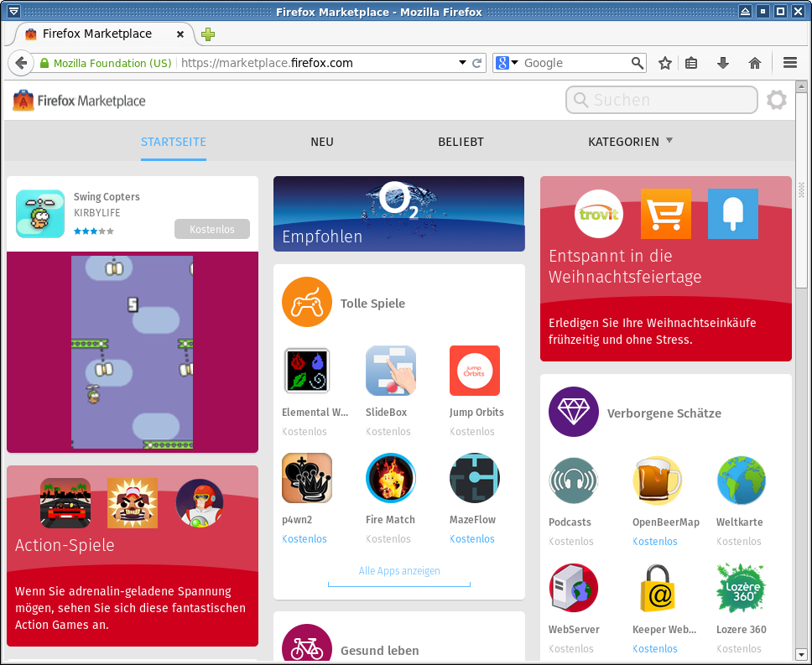Open the downloads arrow icon

coord(723,63)
